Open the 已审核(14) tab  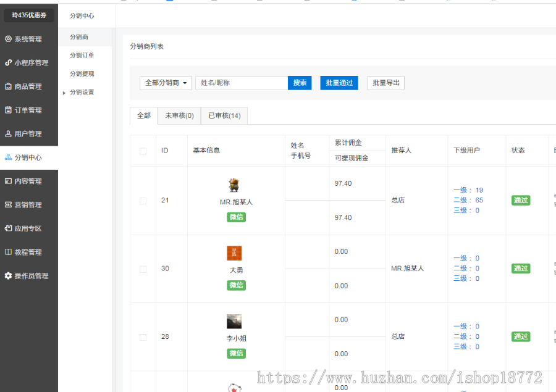[224, 115]
